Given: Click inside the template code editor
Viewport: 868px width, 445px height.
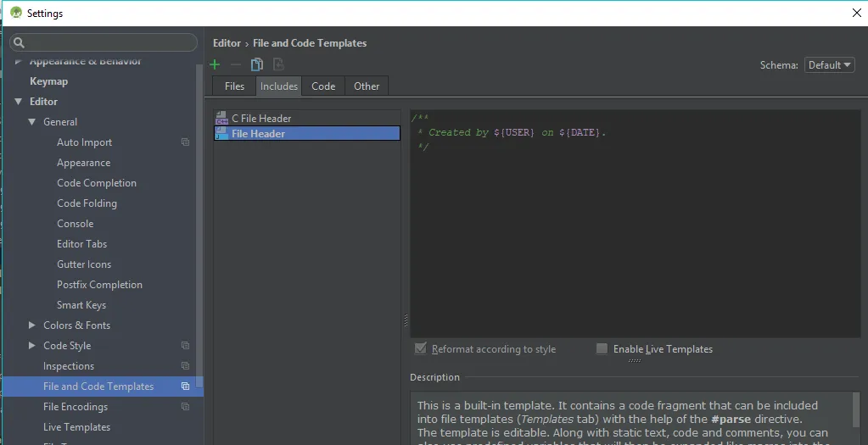Looking at the screenshot, I should click(x=635, y=223).
